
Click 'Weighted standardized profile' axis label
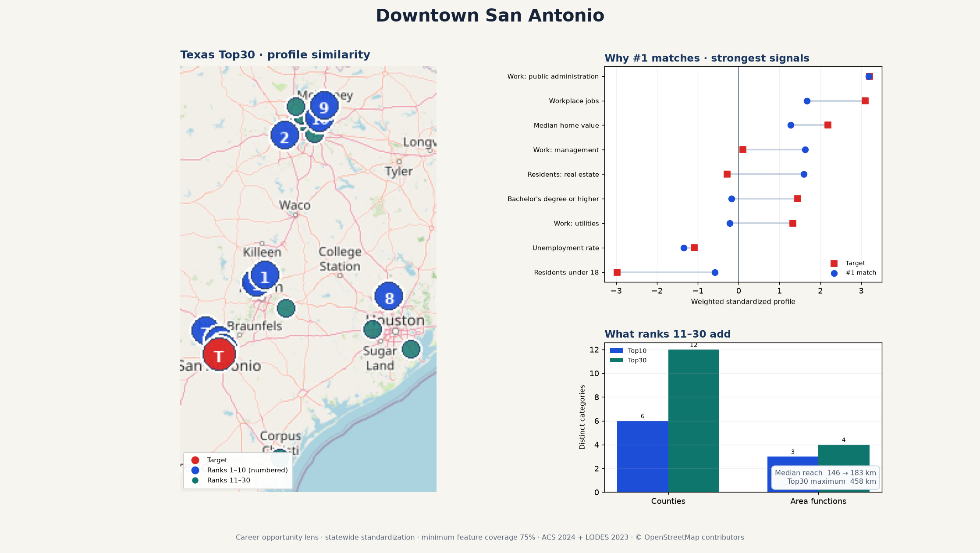[743, 302]
